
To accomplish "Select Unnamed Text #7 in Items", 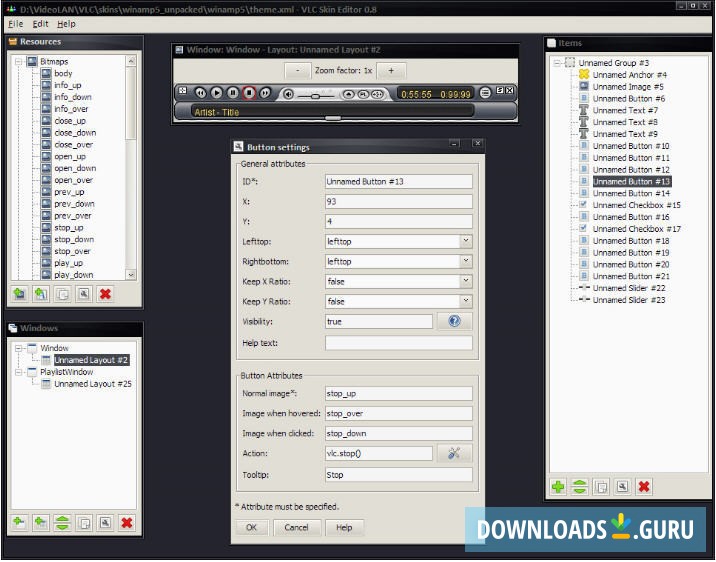I will (x=625, y=110).
